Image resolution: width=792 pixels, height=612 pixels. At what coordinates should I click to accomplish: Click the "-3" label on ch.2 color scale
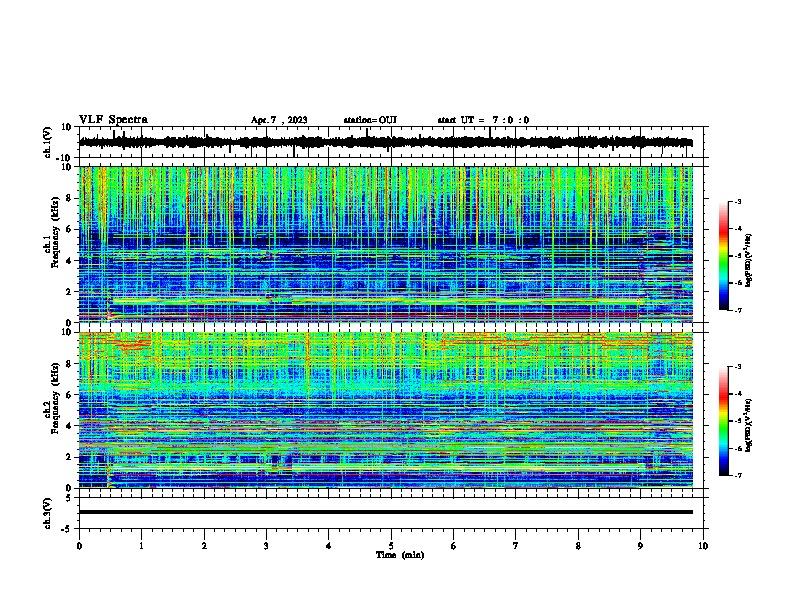(737, 367)
